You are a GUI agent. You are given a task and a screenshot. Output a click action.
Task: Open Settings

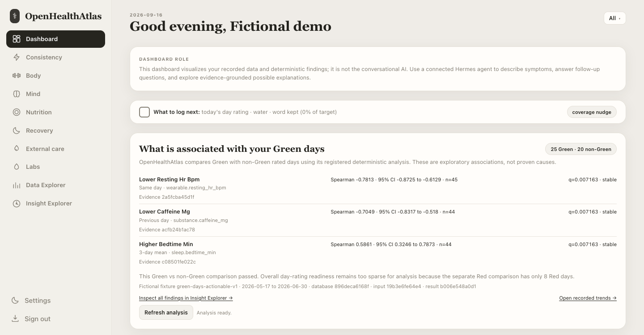tap(55, 301)
